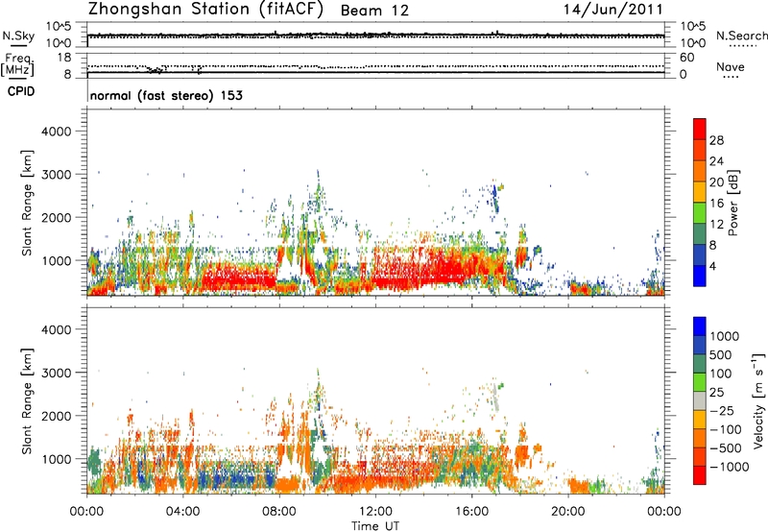This screenshot has width=768, height=532.
Task: Click the "Nave" legend label
Action: [x=731, y=66]
